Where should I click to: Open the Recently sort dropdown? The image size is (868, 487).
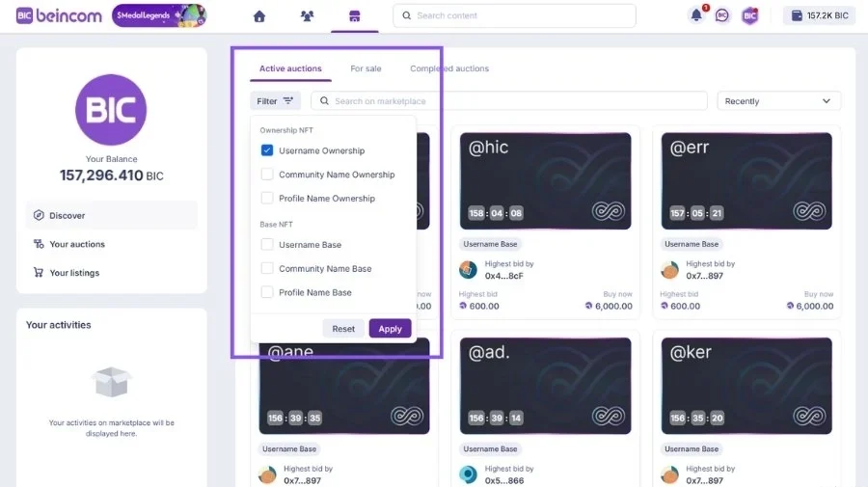(x=779, y=101)
